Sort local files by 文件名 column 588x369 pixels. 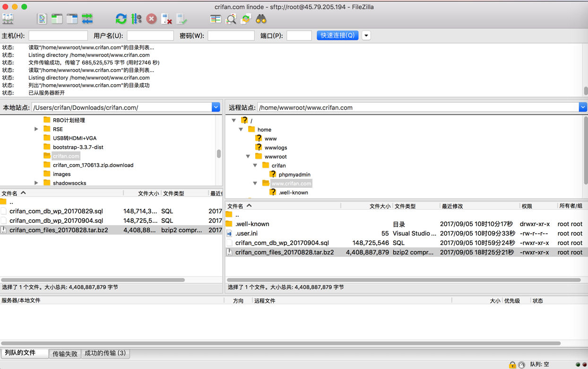[x=61, y=193]
